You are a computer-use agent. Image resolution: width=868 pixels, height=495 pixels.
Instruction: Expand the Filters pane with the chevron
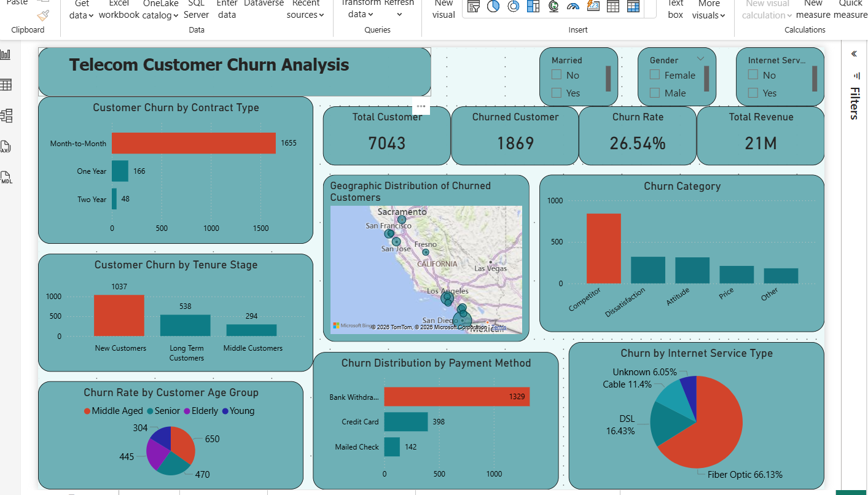[x=854, y=54]
